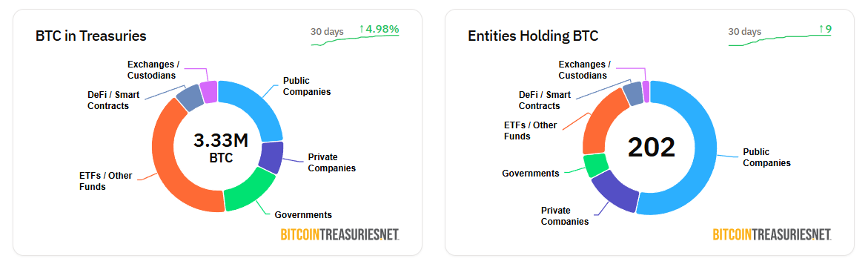This screenshot has height=267, width=868.
Task: Click the pink Exchanges / Custodians slice in Treasuries chart
Action: pyautogui.click(x=209, y=92)
